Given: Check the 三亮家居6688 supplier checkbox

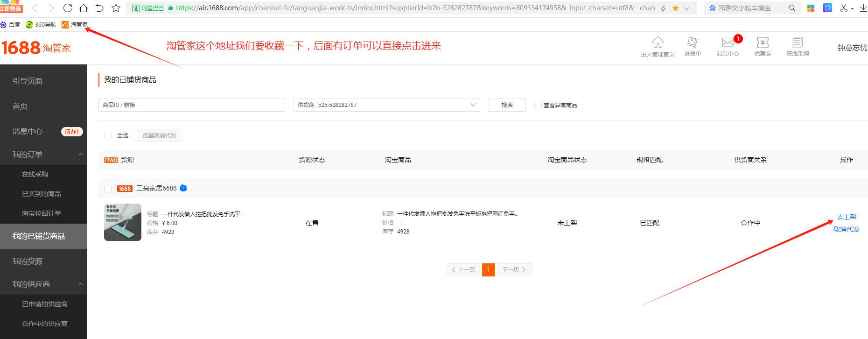Looking at the screenshot, I should point(108,189).
